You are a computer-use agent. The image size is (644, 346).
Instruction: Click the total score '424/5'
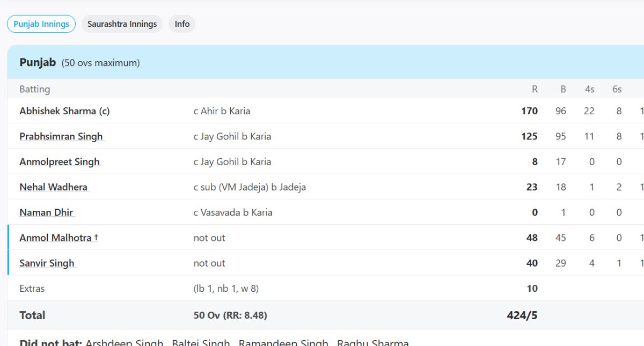pyautogui.click(x=522, y=315)
